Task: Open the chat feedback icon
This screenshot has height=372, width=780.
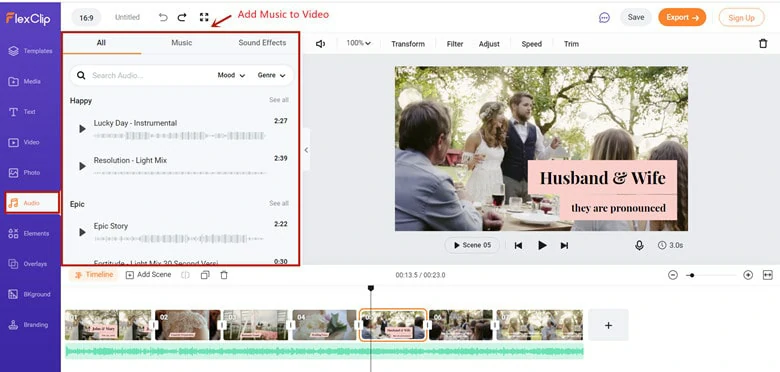Action: coord(604,17)
